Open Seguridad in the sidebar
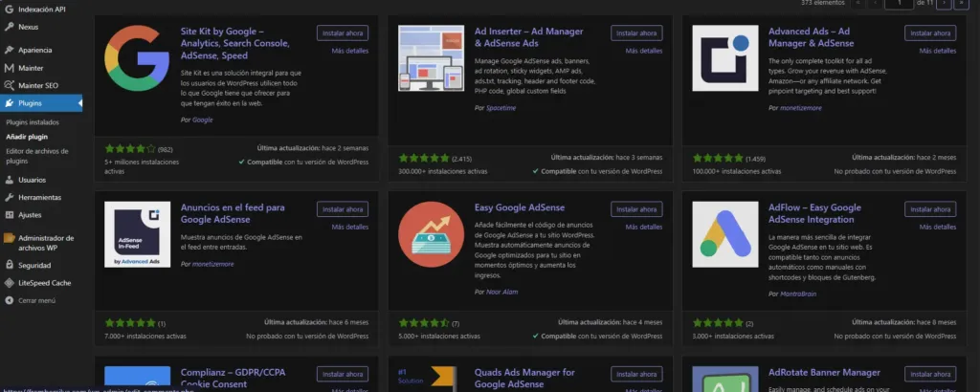 pos(33,265)
